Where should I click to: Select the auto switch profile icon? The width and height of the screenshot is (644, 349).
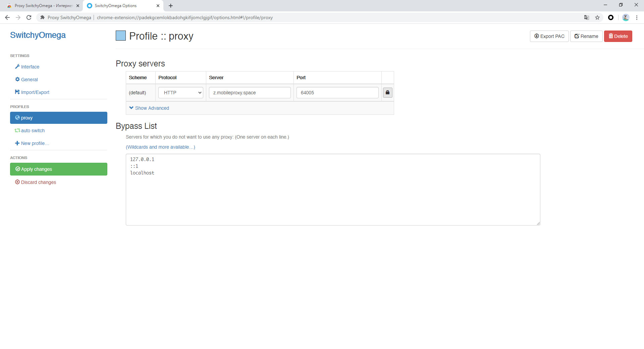(x=17, y=131)
